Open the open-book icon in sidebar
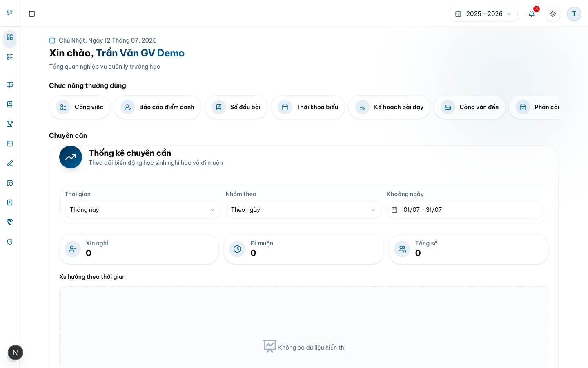The image size is (588, 368). click(x=10, y=85)
